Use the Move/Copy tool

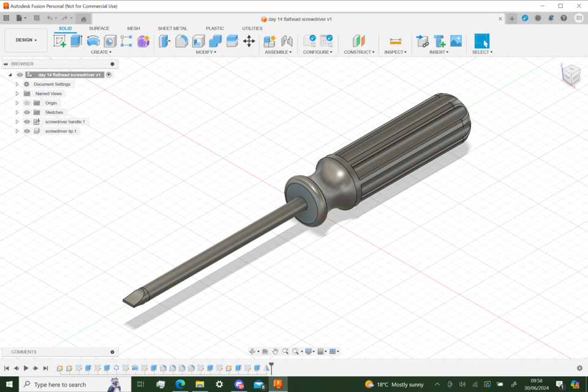[249, 40]
